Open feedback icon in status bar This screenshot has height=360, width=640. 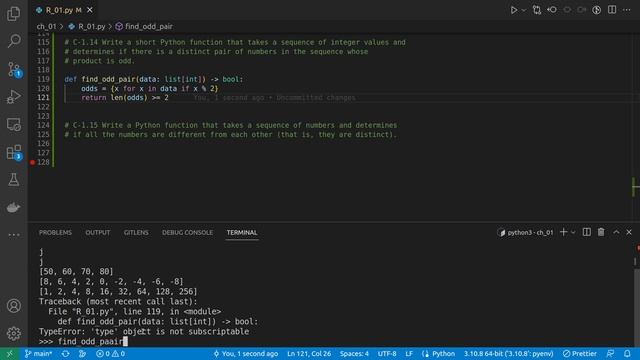click(610, 354)
